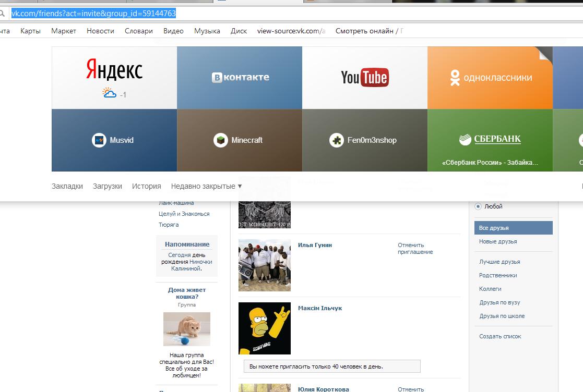Open Максім Ільчук's profile name link

pos(320,308)
